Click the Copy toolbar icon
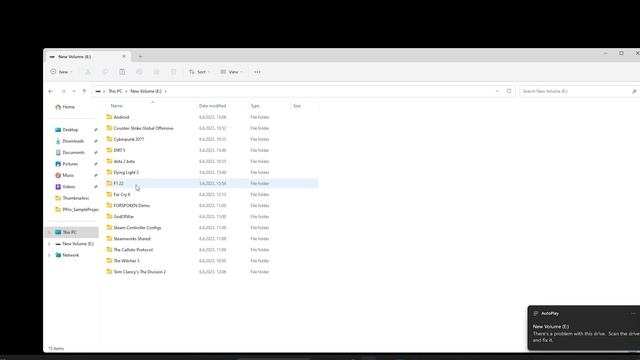Screen dimensions: 640x360 tap(105, 72)
